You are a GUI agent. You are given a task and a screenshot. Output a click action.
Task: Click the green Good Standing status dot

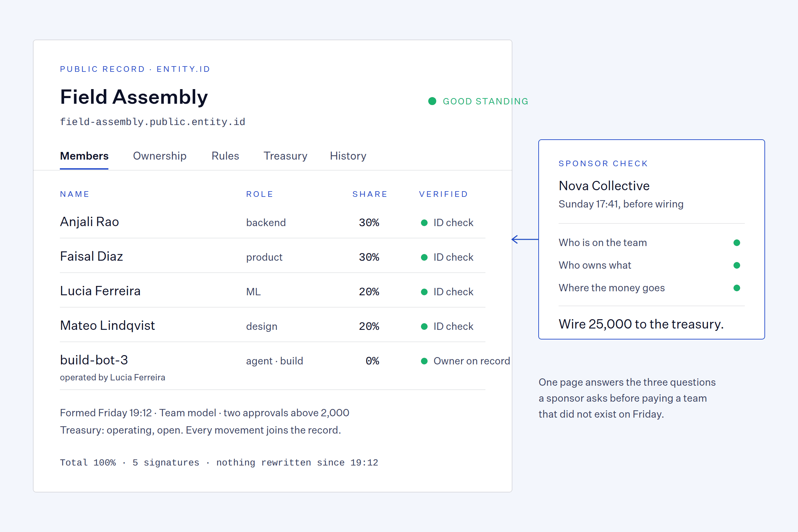pos(432,101)
